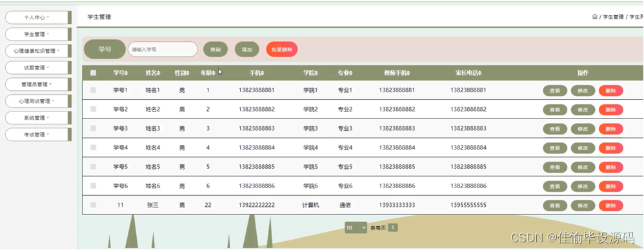Toggle the select-all header checkbox
Image resolution: width=644 pixels, height=250 pixels.
click(x=93, y=73)
